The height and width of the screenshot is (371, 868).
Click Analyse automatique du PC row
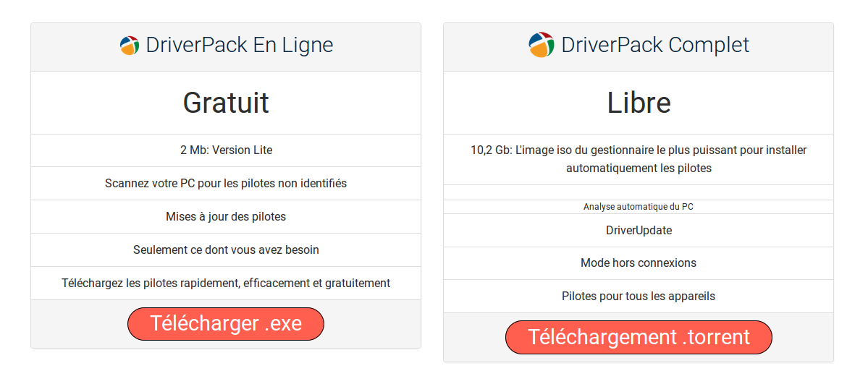(x=639, y=207)
